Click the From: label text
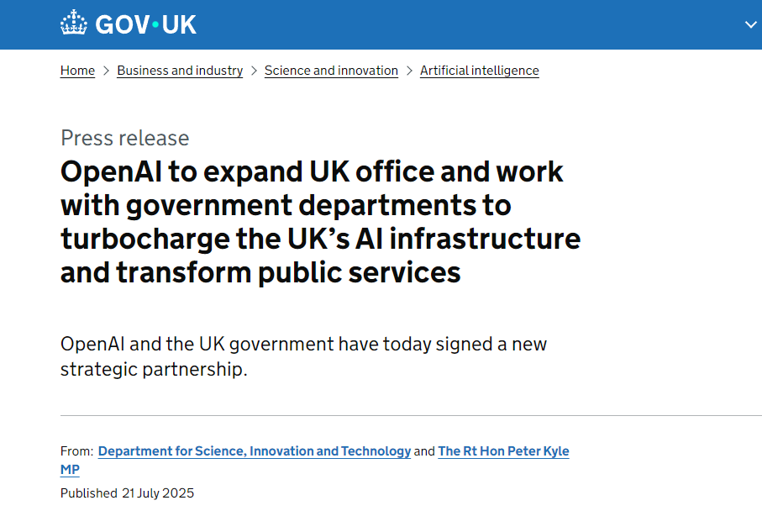The height and width of the screenshot is (532, 762). coord(76,451)
